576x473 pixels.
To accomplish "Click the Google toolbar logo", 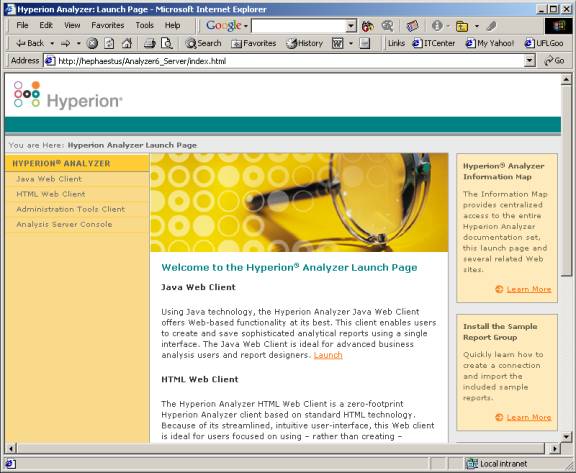I will pyautogui.click(x=224, y=25).
